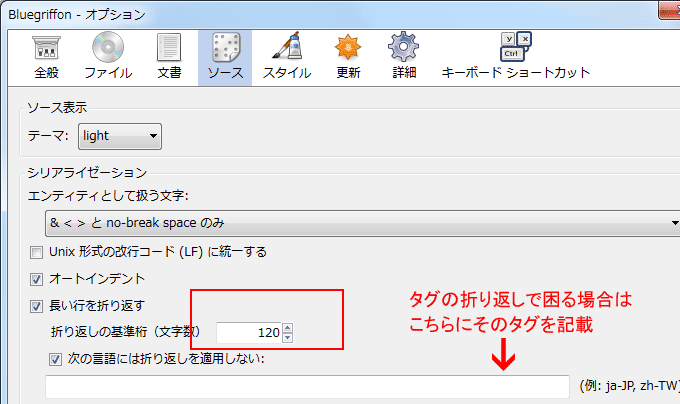Open the テーマ dropdown showing light

pos(120,137)
